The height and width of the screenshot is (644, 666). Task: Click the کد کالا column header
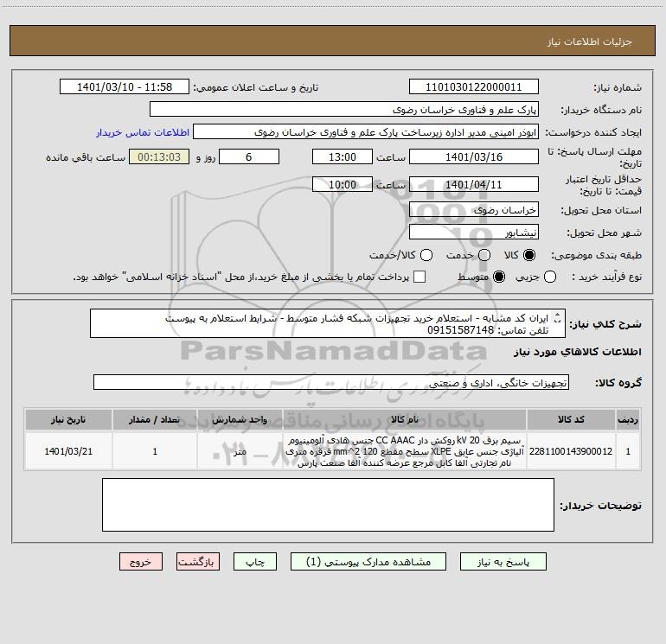coord(571,419)
